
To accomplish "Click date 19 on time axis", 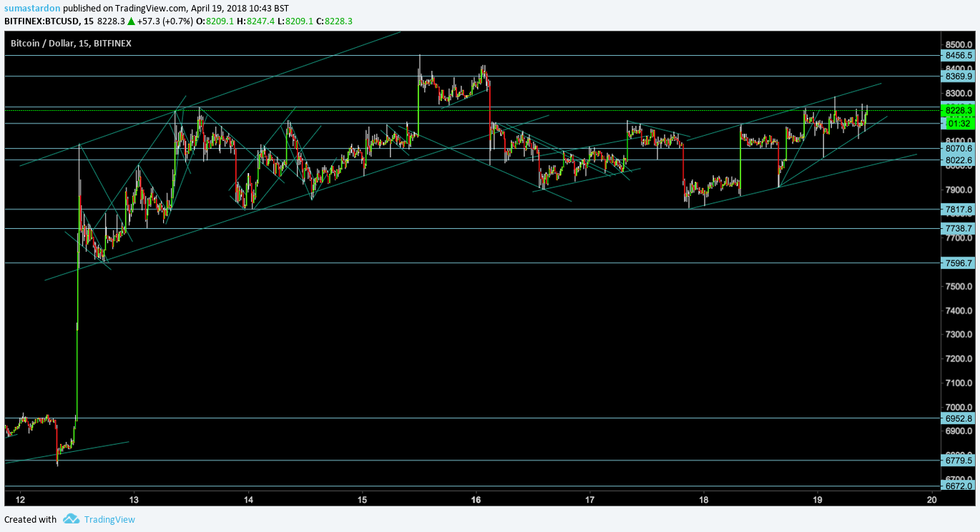I will [x=818, y=499].
